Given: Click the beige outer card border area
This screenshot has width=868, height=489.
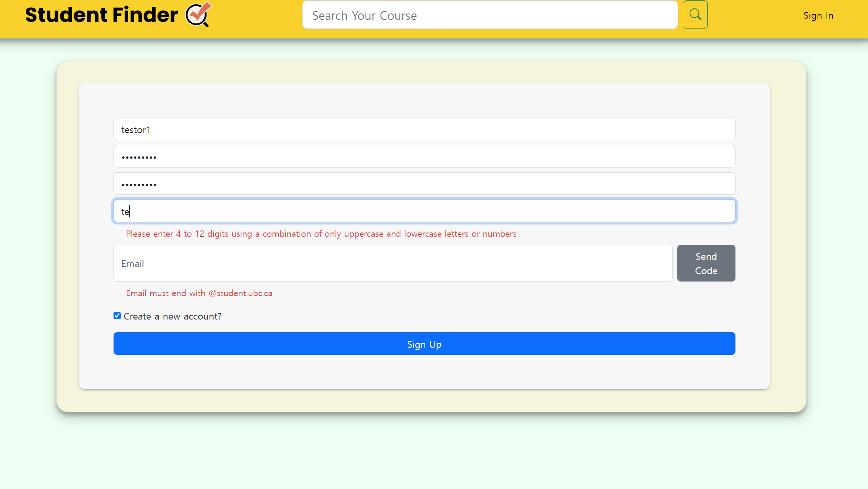Looking at the screenshot, I should tap(67, 238).
